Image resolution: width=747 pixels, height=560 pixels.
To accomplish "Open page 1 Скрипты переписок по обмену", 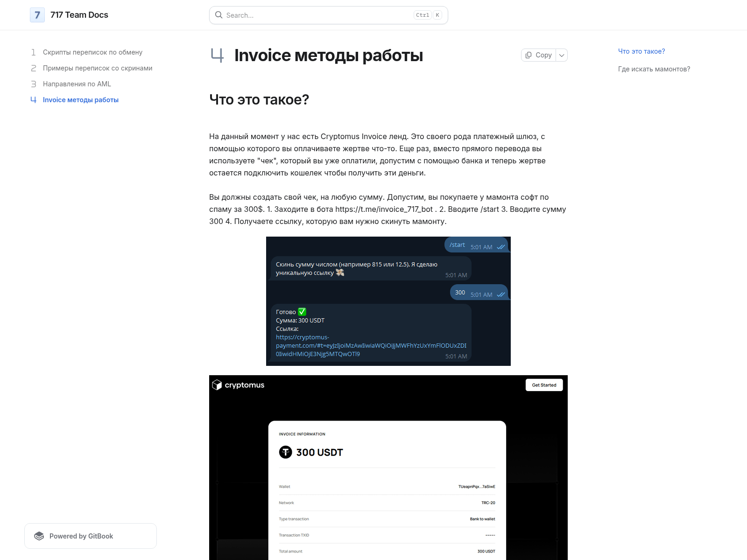I will tap(92, 52).
